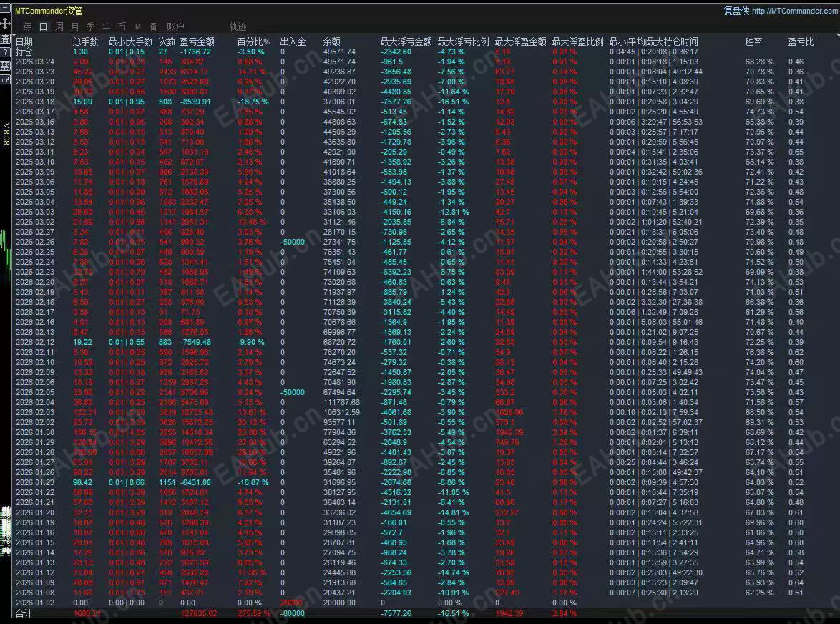The height and width of the screenshot is (624, 840).
Task: Click the 复盘侠 label at top right
Action: point(736,11)
